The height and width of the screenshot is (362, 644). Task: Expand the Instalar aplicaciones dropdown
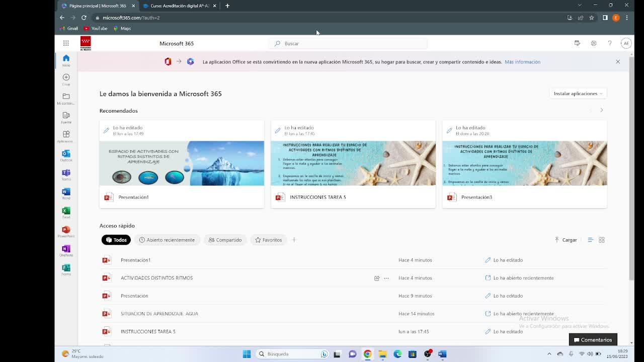pos(578,94)
